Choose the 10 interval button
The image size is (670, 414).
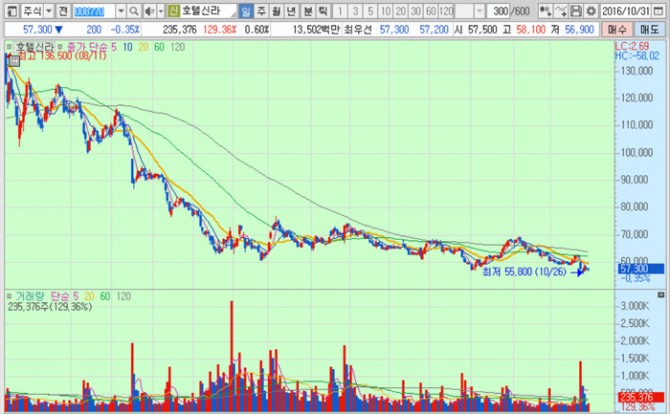tap(385, 11)
